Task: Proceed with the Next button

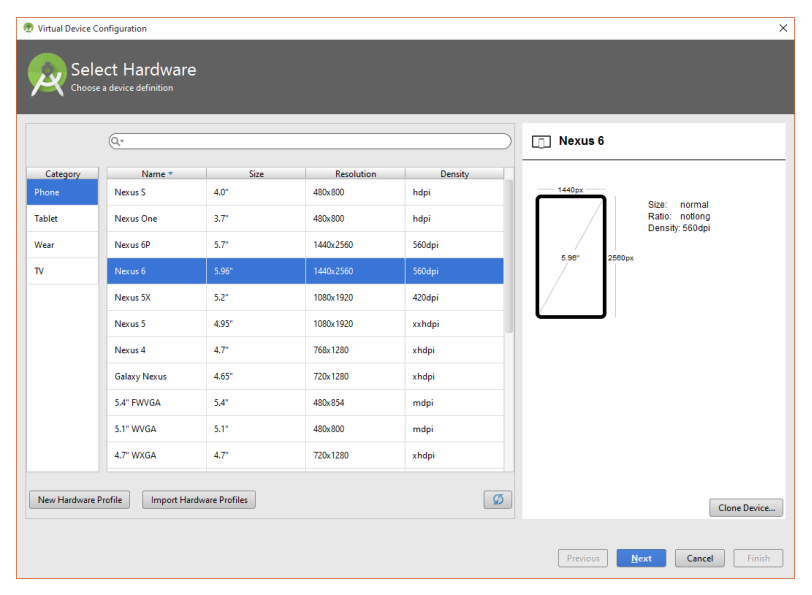Action: click(x=641, y=558)
